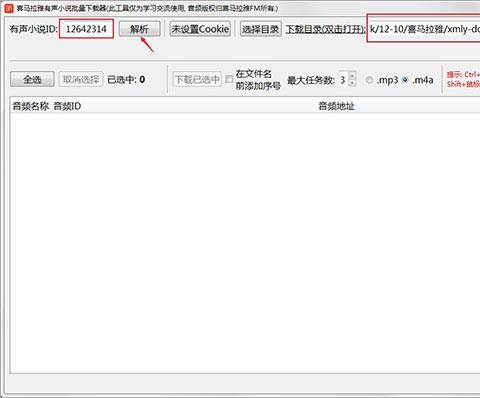
Task: Click the 选择目录 choose directory button
Action: [x=261, y=29]
